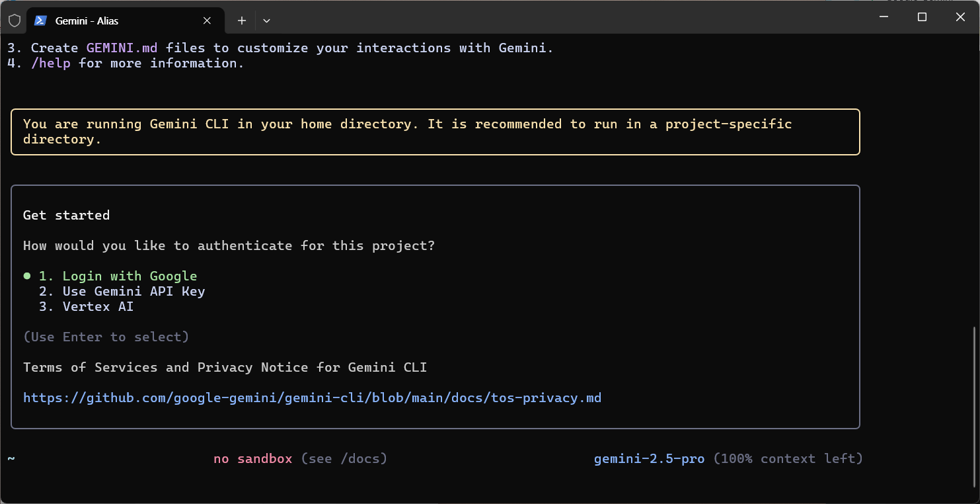Close the terminal window
Viewport: 980px width, 504px height.
point(960,17)
